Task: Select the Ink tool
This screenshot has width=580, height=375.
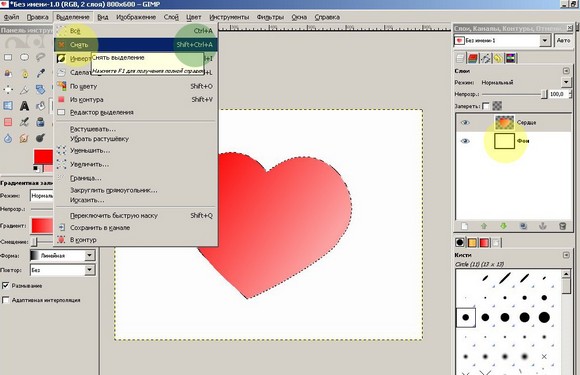Action: tap(40, 122)
